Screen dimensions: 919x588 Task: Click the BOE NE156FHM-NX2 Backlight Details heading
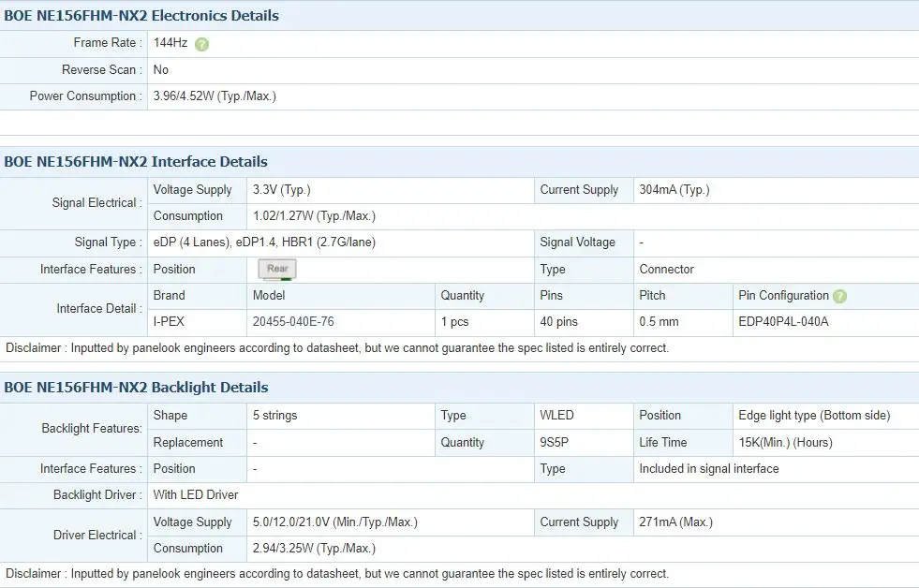(x=136, y=387)
